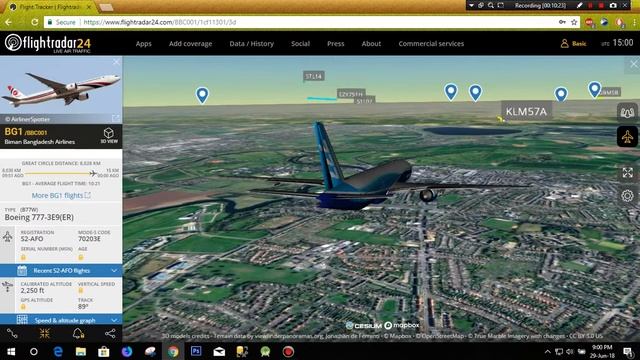The image size is (640, 360).
Task: Click the alert bell icon
Action: (x=78, y=334)
